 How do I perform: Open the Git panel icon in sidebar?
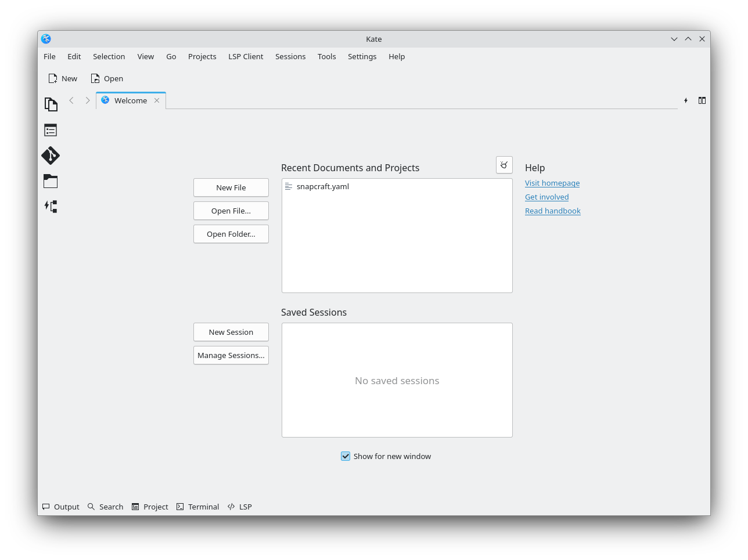click(x=51, y=156)
